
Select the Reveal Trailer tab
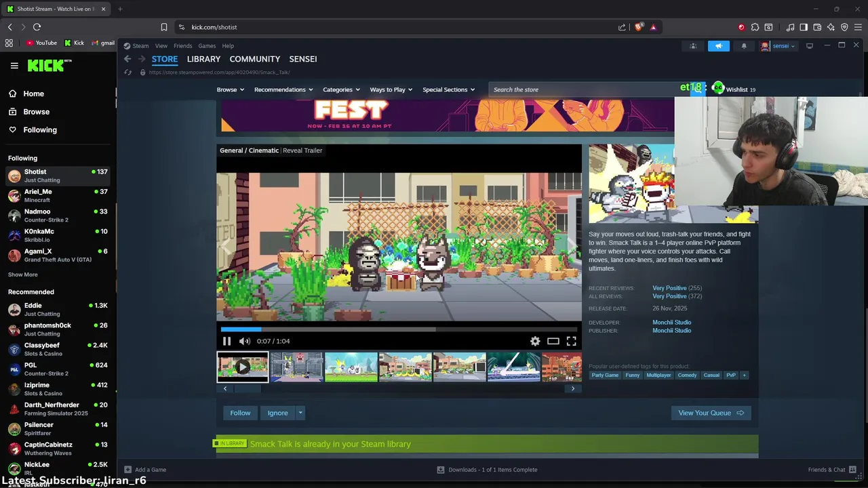(302, 150)
